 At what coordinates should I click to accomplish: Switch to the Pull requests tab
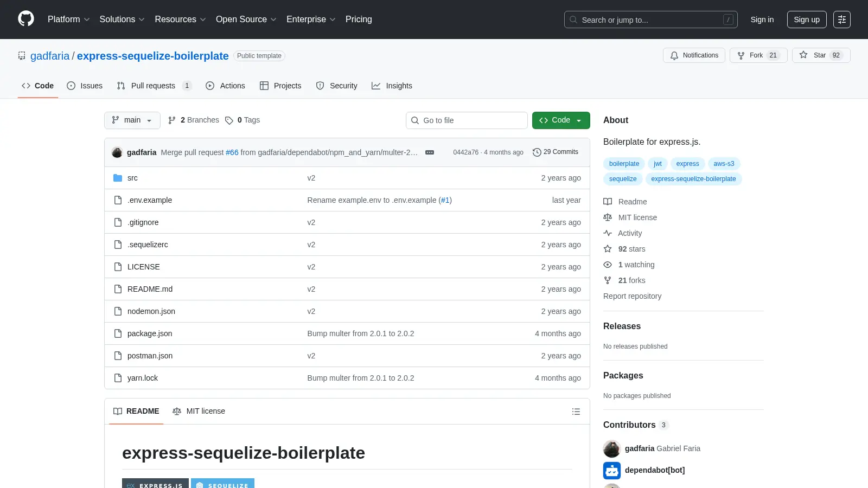(154, 86)
